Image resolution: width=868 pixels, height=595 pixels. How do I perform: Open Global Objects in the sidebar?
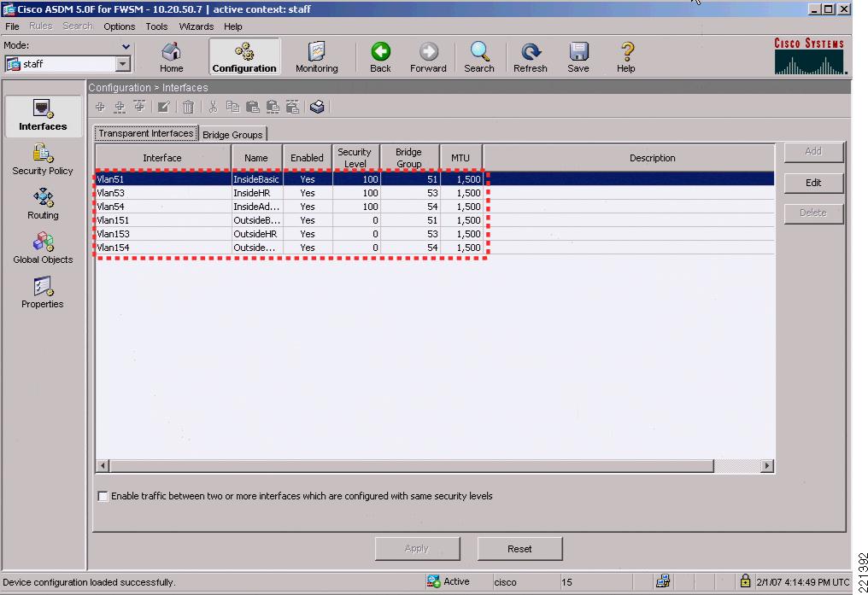pos(43,248)
